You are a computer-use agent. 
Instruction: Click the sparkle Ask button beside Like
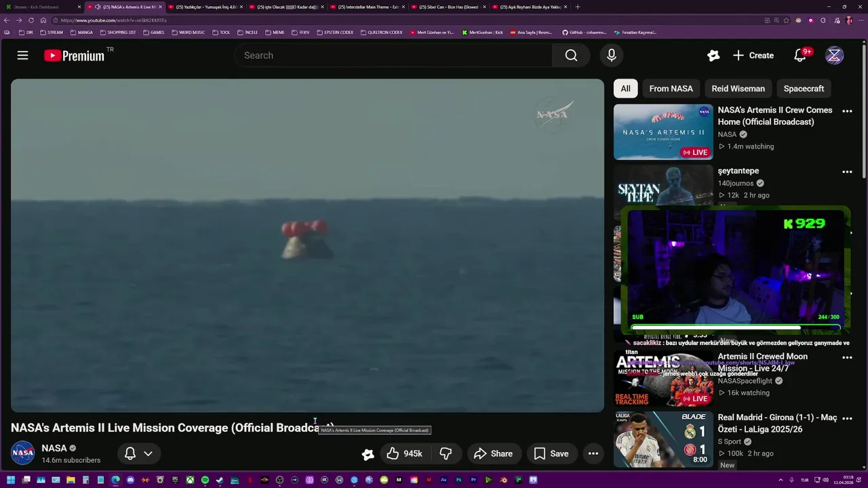(x=368, y=454)
